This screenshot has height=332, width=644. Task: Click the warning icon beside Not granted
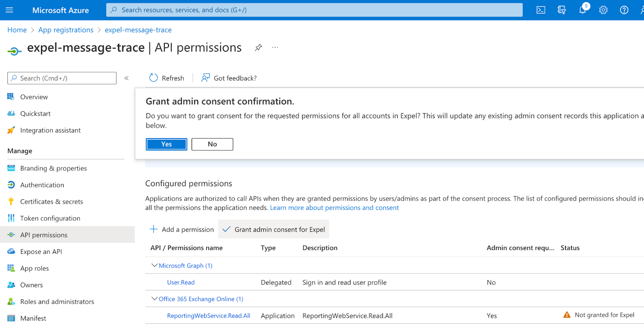(x=567, y=315)
